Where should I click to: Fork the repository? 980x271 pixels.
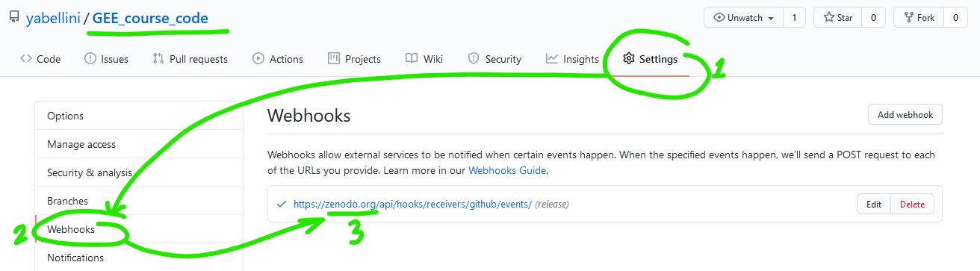(x=919, y=17)
